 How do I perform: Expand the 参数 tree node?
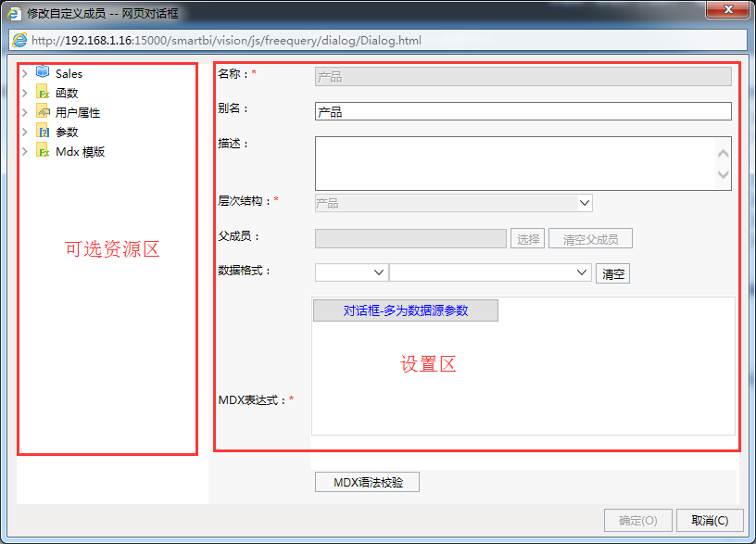click(25, 132)
